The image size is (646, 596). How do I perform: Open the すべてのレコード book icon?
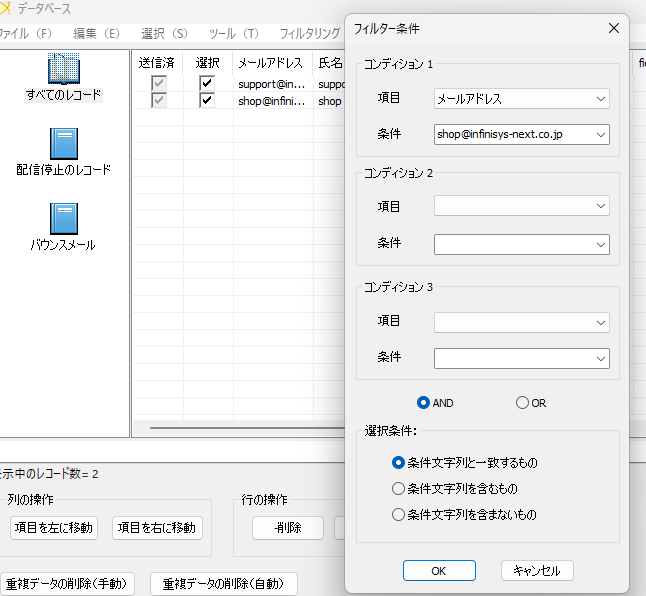[x=64, y=68]
